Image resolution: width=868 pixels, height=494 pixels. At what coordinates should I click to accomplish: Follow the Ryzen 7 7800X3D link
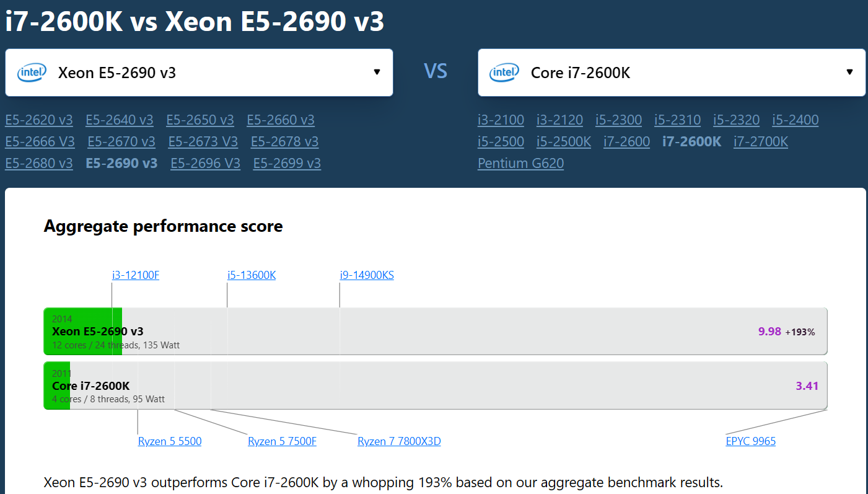tap(399, 441)
